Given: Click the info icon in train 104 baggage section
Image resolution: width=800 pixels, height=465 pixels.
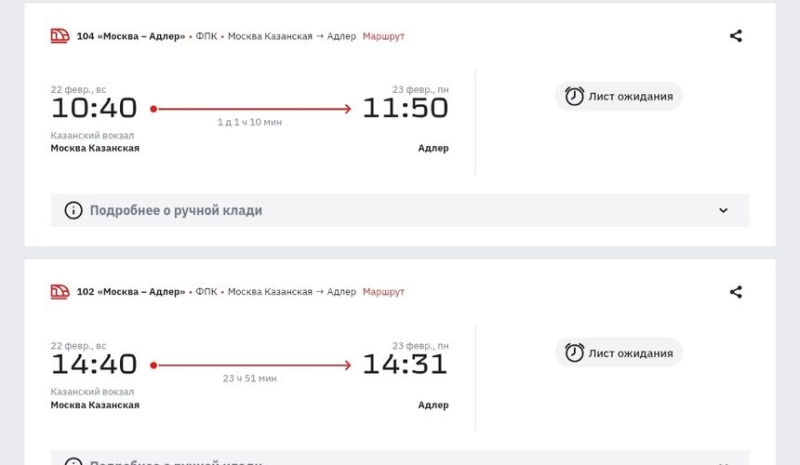Looking at the screenshot, I should 73,210.
